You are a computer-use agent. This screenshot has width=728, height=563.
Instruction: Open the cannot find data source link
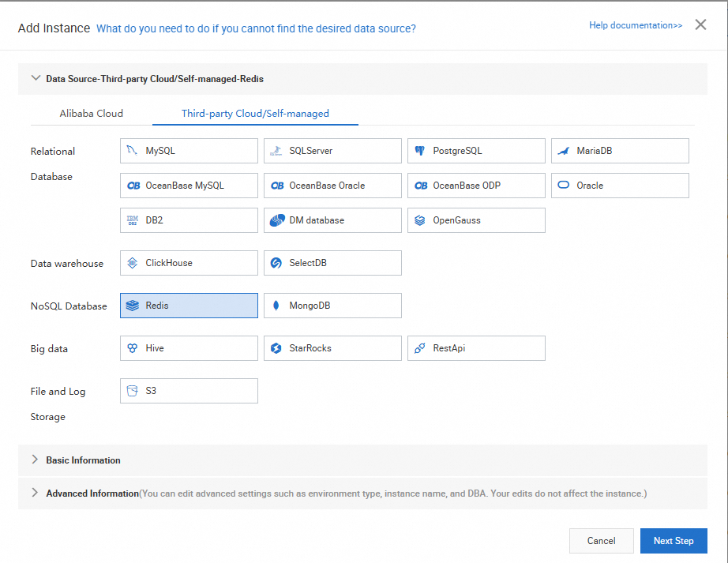256,28
